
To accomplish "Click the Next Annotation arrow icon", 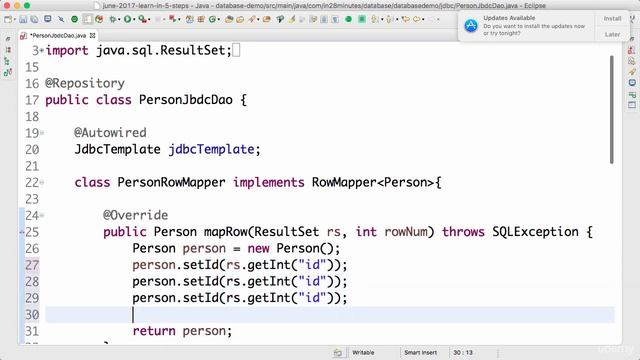I will (x=374, y=19).
